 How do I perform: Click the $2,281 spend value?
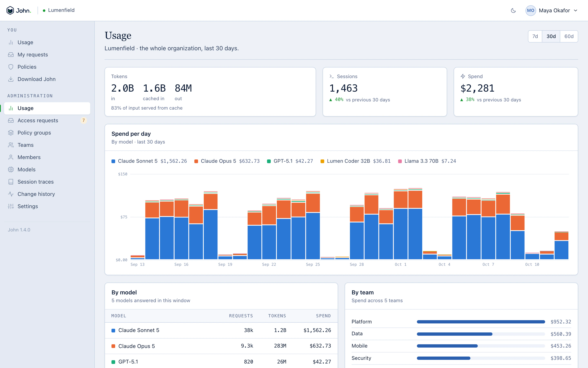478,88
